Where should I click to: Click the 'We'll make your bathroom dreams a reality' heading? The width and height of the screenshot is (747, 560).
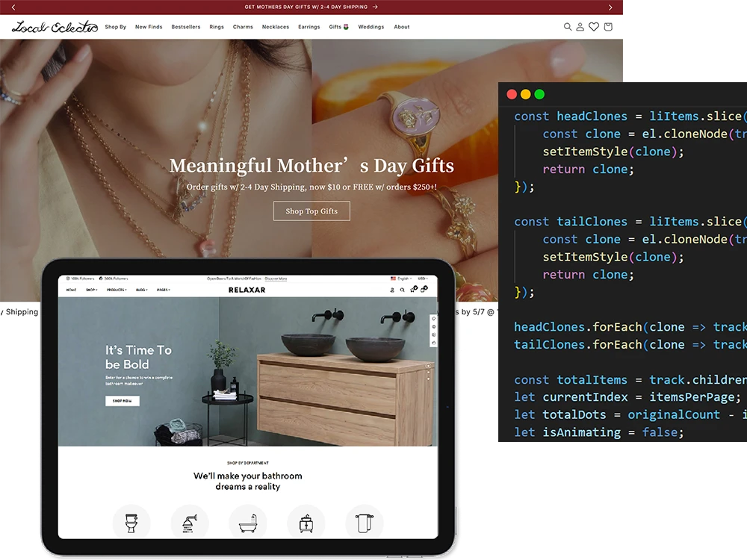pyautogui.click(x=248, y=481)
